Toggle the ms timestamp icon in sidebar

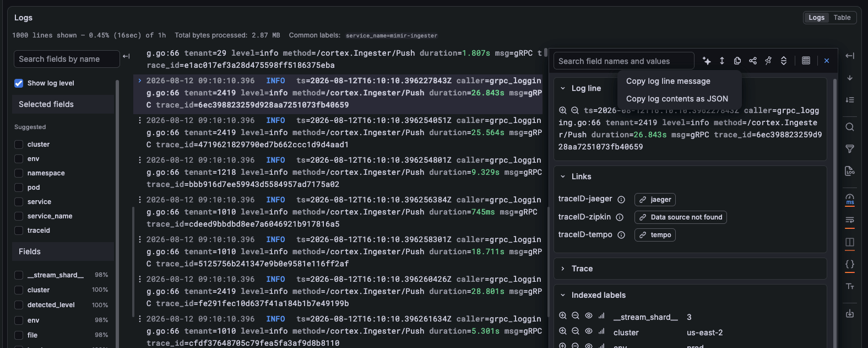click(x=850, y=199)
